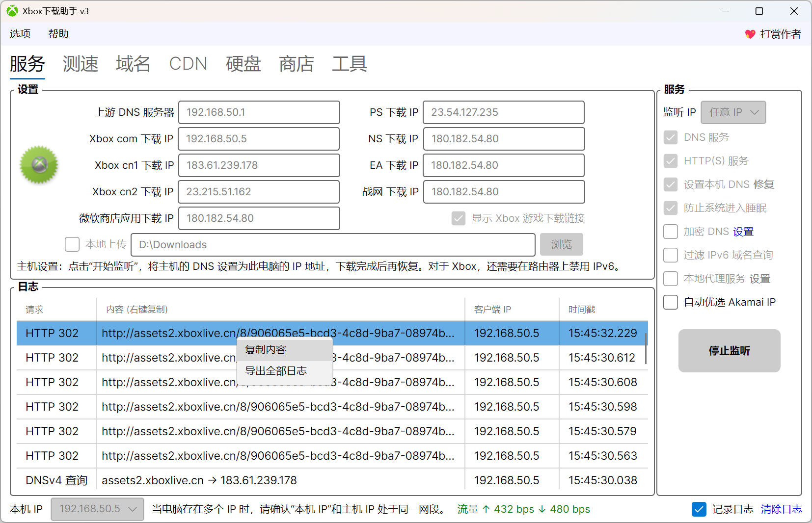
Task: Select the 服务 tab
Action: tap(27, 64)
